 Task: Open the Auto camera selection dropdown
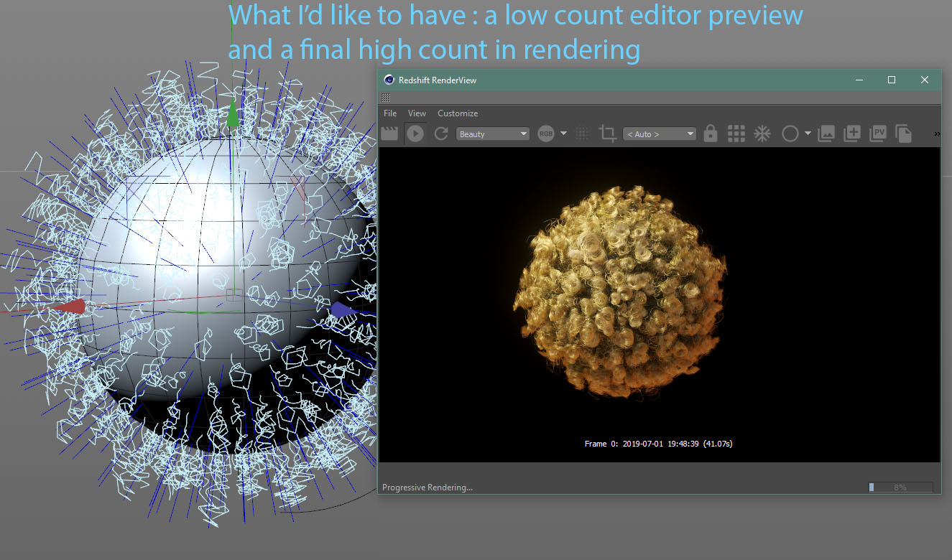point(660,134)
